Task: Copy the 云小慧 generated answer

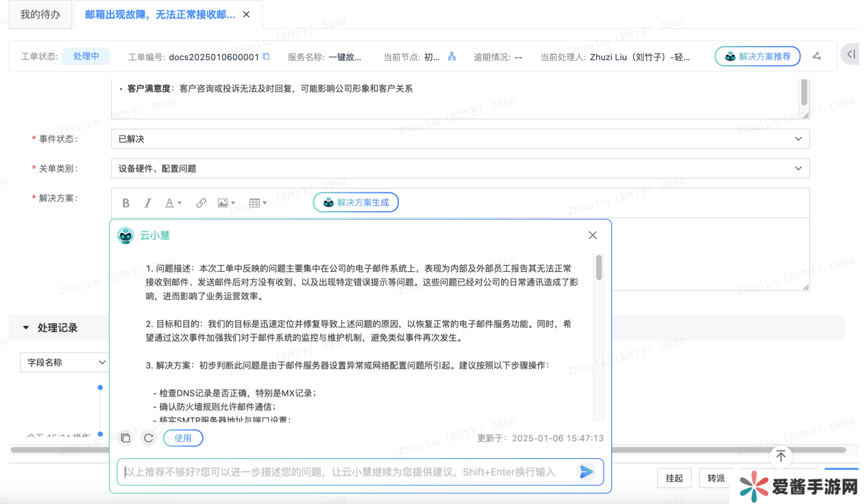Action: coord(125,438)
